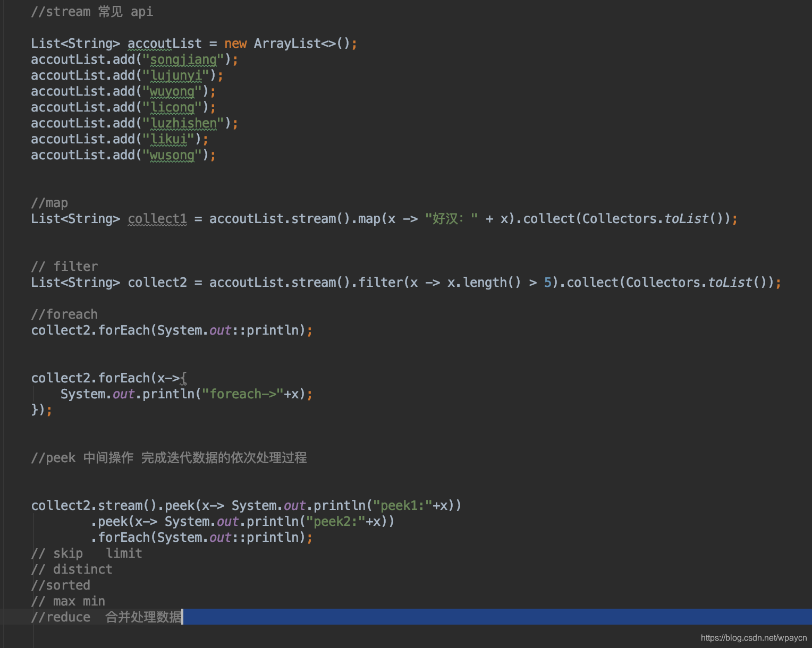Click the string "好汉: " in map call
This screenshot has height=648, width=812.
(451, 219)
